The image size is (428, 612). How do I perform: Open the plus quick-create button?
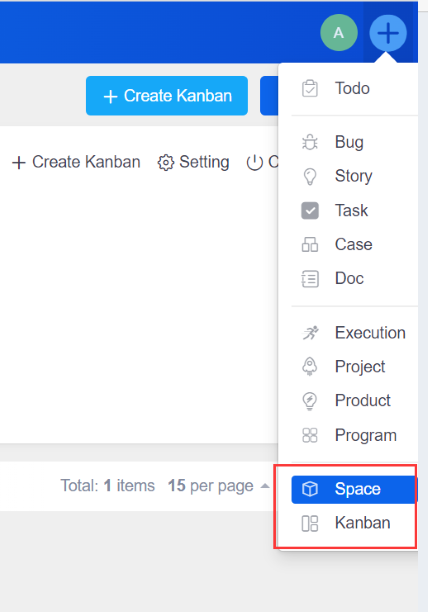pyautogui.click(x=388, y=33)
